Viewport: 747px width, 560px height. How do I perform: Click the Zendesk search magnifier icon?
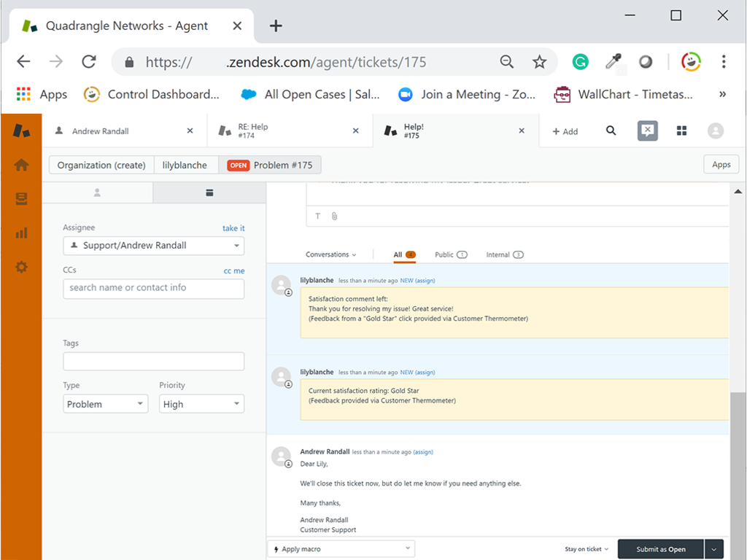[611, 131]
